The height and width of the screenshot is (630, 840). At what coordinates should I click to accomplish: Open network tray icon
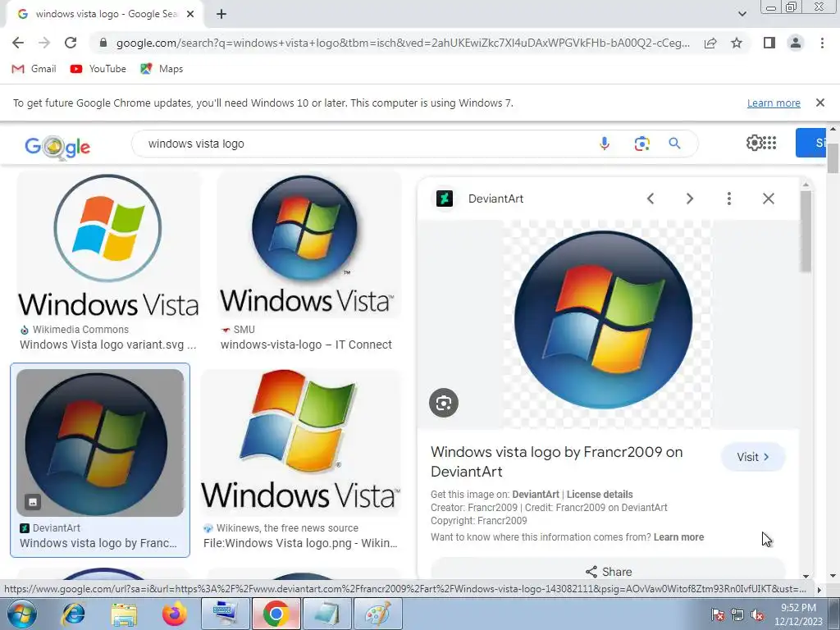pos(737,615)
